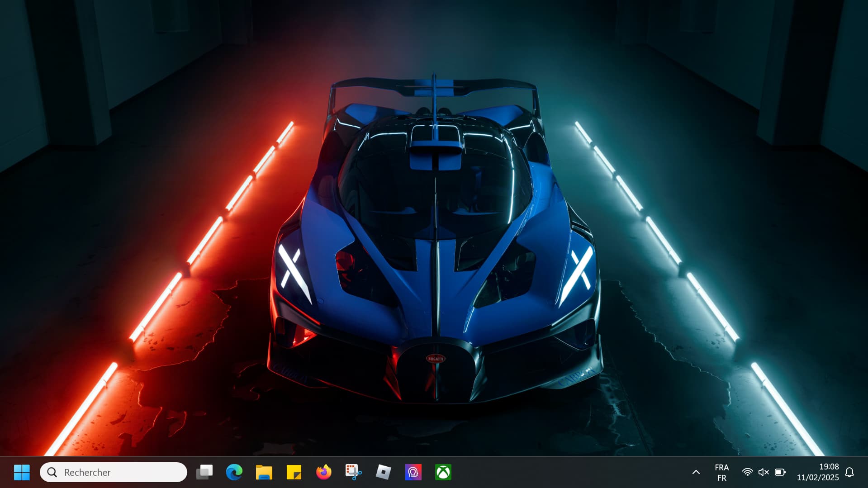Launch the green Xbox app

coord(443,472)
